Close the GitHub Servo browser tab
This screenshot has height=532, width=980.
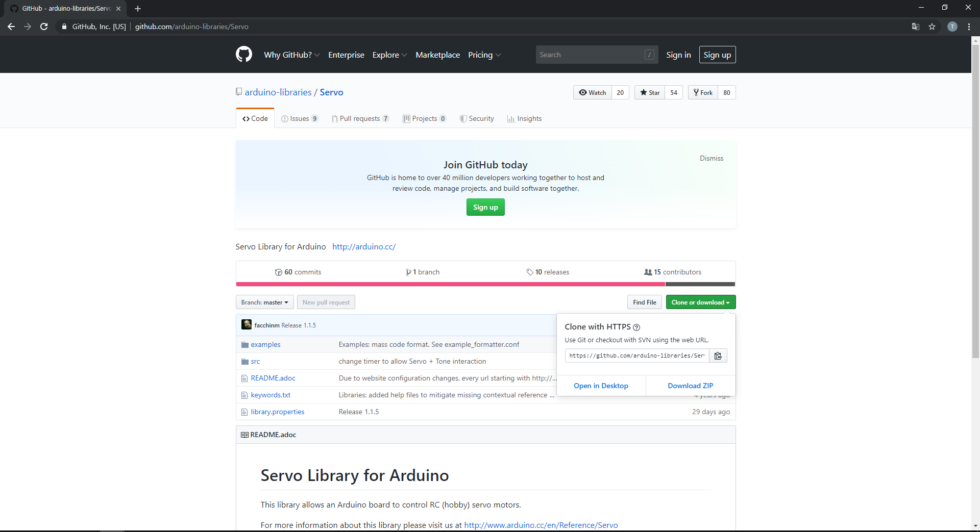click(118, 9)
